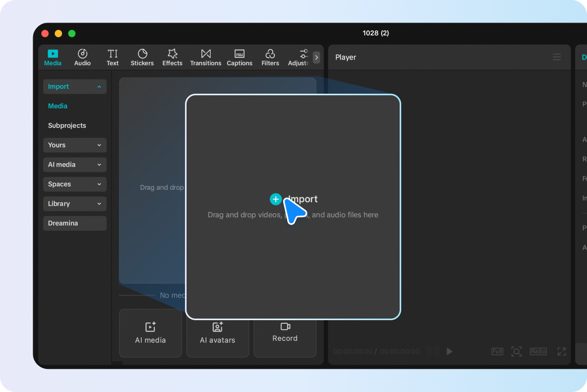
Task: Expand the Yours dropdown
Action: pyautogui.click(x=75, y=145)
